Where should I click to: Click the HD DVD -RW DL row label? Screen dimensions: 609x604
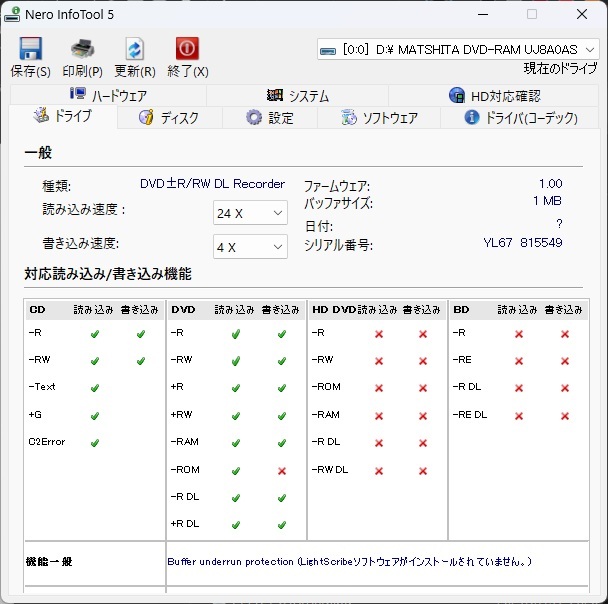pyautogui.click(x=330, y=470)
